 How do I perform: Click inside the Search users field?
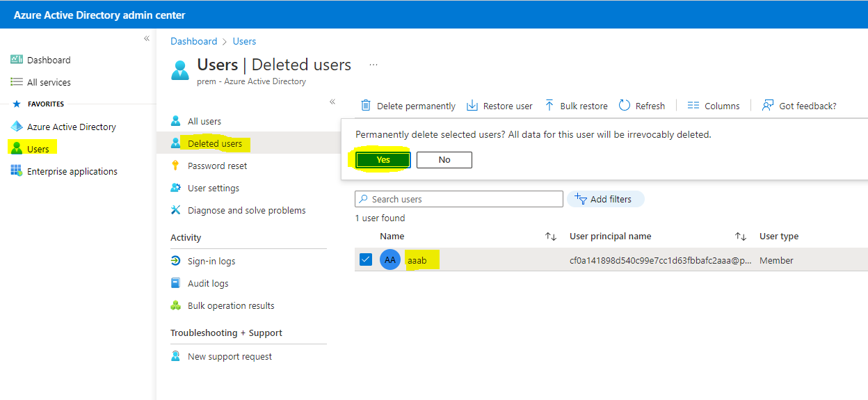pos(459,199)
